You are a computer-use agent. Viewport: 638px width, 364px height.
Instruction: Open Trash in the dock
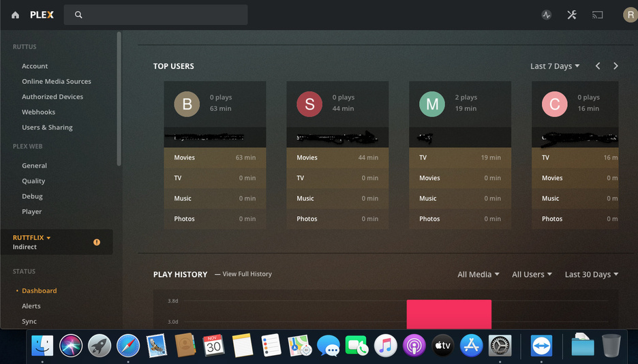611,346
